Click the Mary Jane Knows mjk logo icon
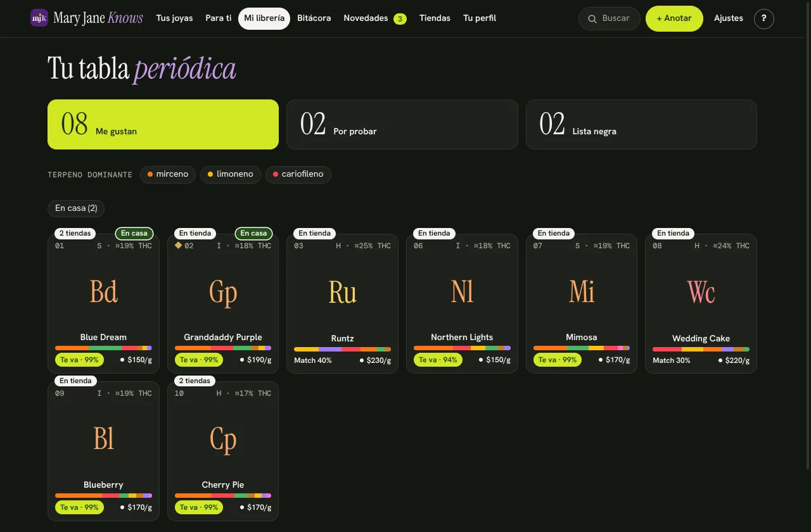Viewport: 811px width, 532px height. coord(39,18)
